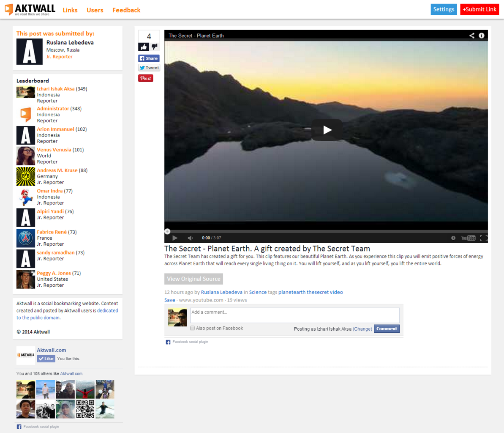Open Ruslana Lebedeva link below the video

tap(221, 292)
